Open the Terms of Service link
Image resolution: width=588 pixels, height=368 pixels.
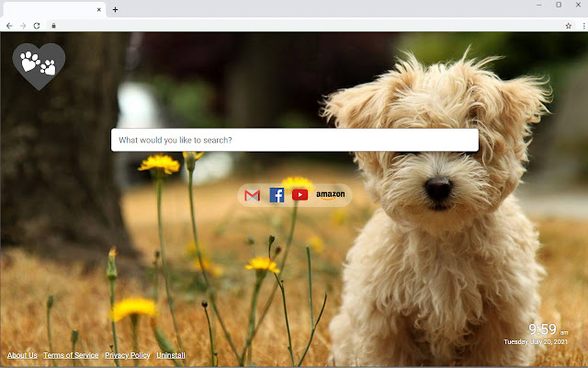point(71,355)
